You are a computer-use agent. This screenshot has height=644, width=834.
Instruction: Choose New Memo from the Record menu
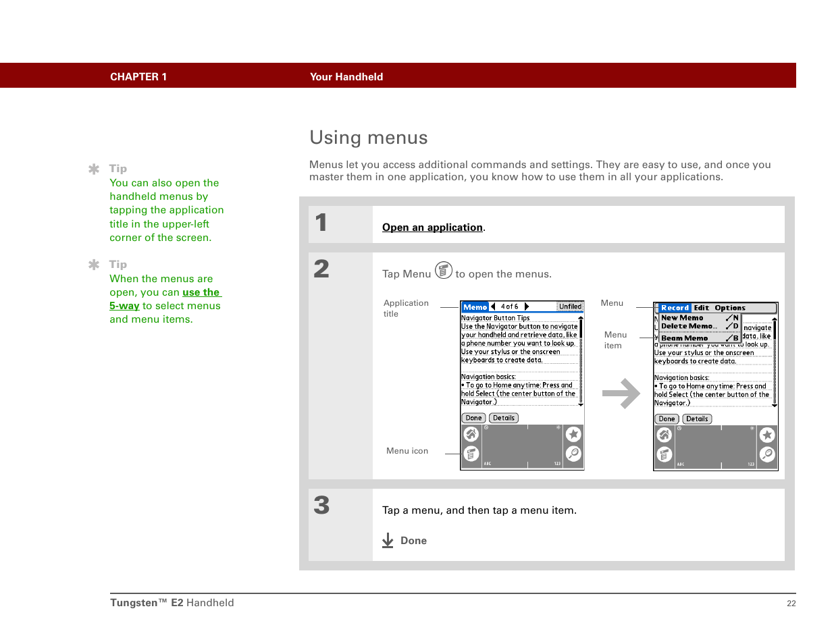tap(700, 318)
